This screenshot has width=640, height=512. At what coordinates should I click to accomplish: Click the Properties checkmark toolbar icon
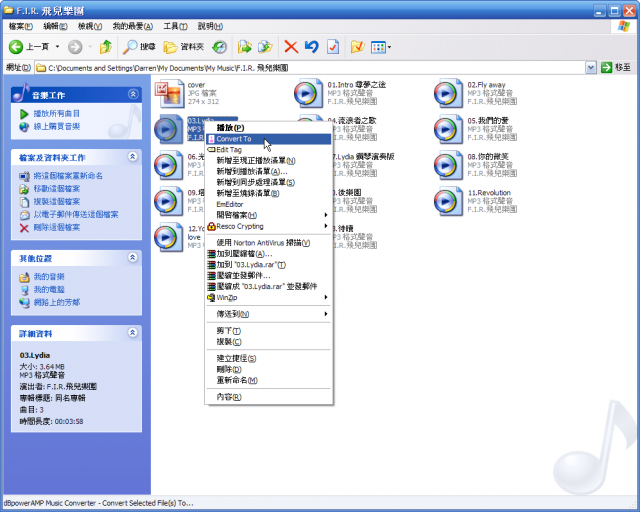(x=333, y=47)
